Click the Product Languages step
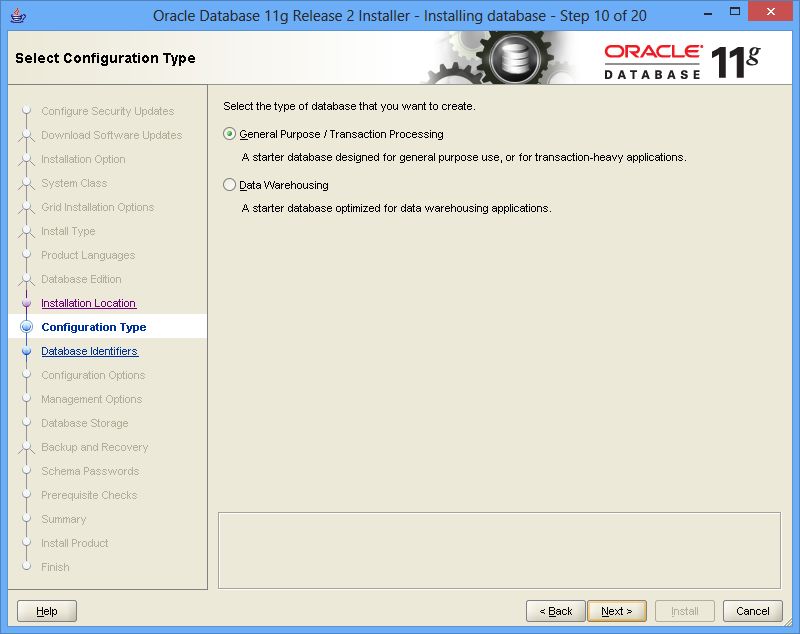Image resolution: width=800 pixels, height=634 pixels. 88,255
